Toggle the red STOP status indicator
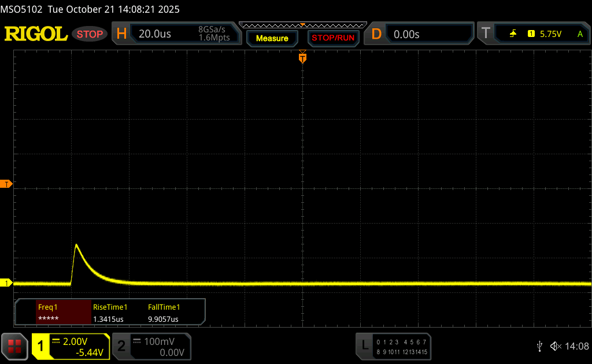This screenshot has width=592, height=364. 90,34
